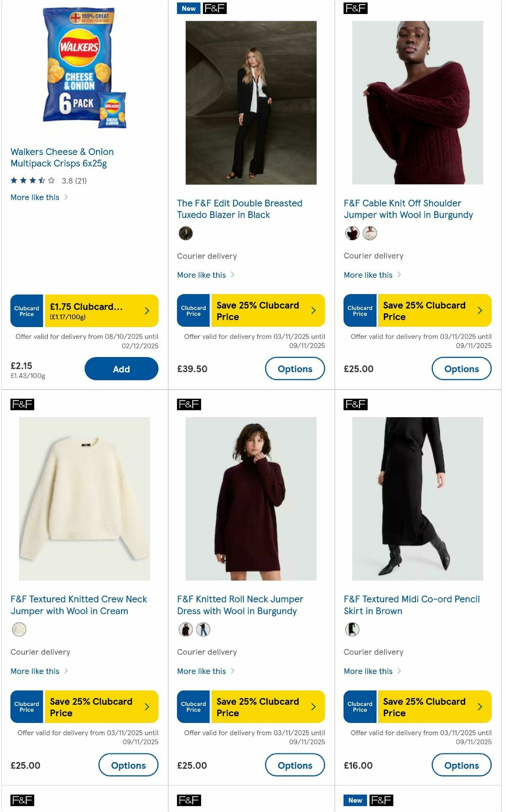
Task: Click the New badge on the tuxedo blazer card
Action: 188,8
